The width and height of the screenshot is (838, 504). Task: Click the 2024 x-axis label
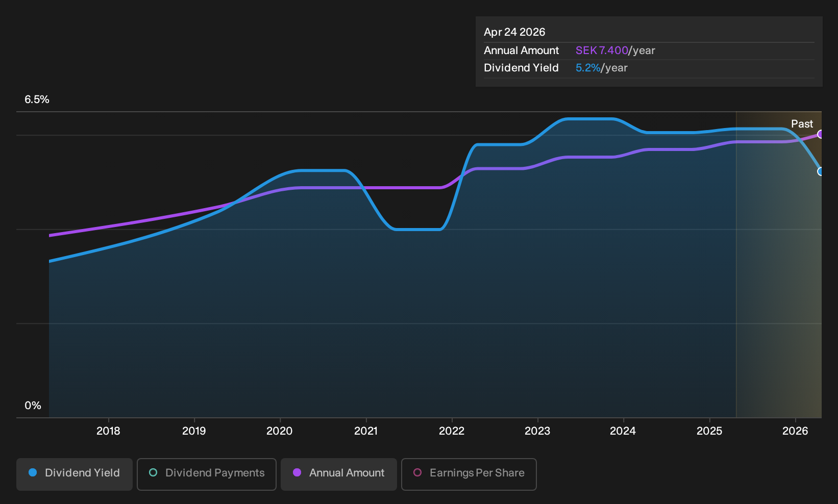click(623, 431)
